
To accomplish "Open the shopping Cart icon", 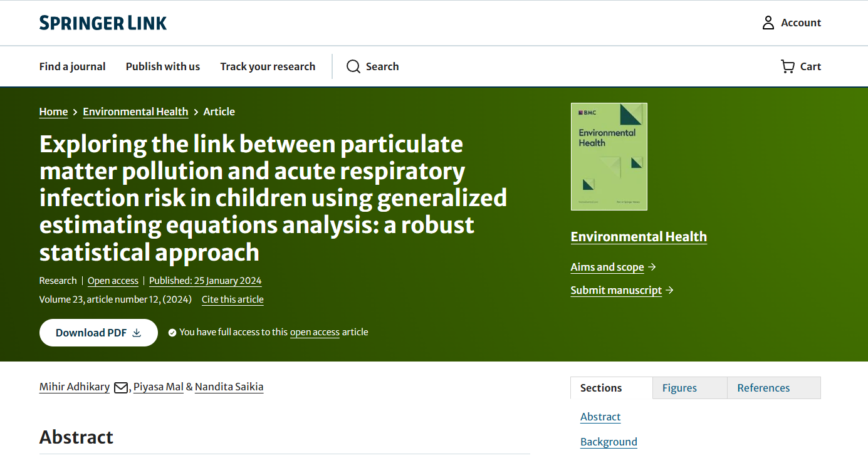I will 787,66.
